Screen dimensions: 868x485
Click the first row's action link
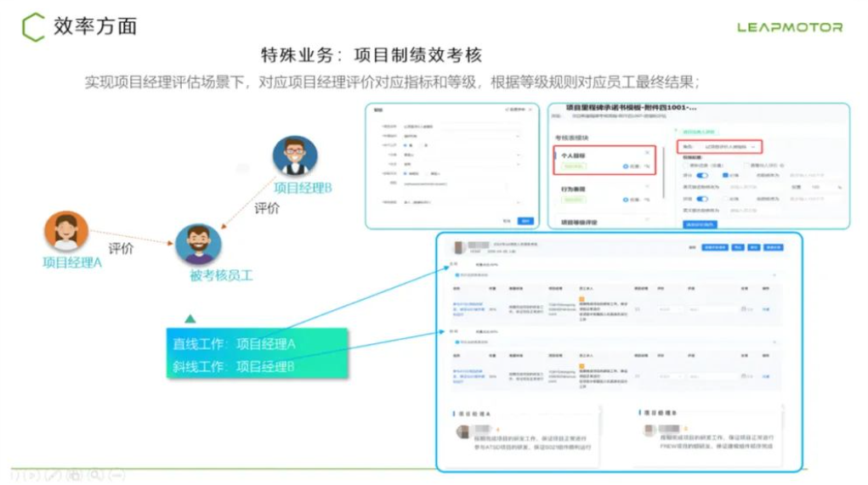[x=766, y=309]
